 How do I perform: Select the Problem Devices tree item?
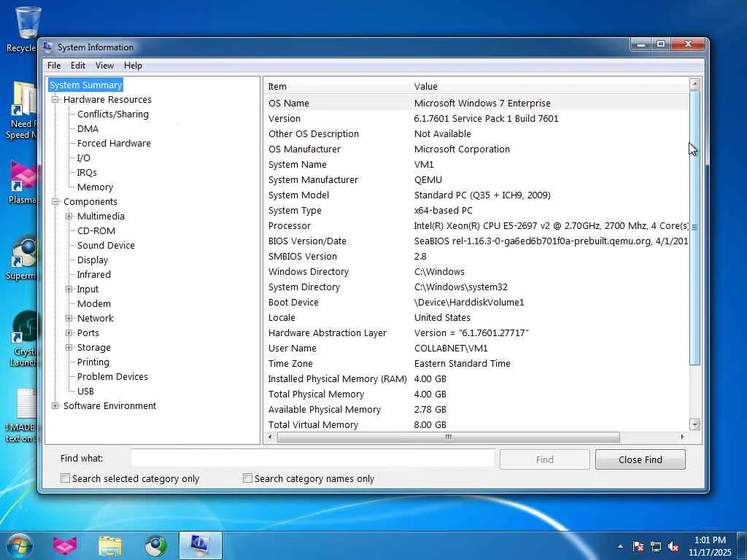112,377
